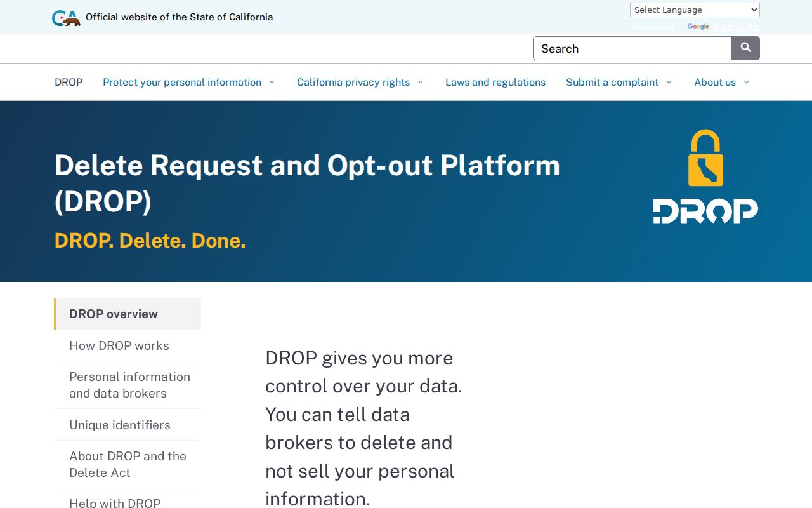Click the DROP padlock logo
The height and width of the screenshot is (508, 812).
point(705,177)
